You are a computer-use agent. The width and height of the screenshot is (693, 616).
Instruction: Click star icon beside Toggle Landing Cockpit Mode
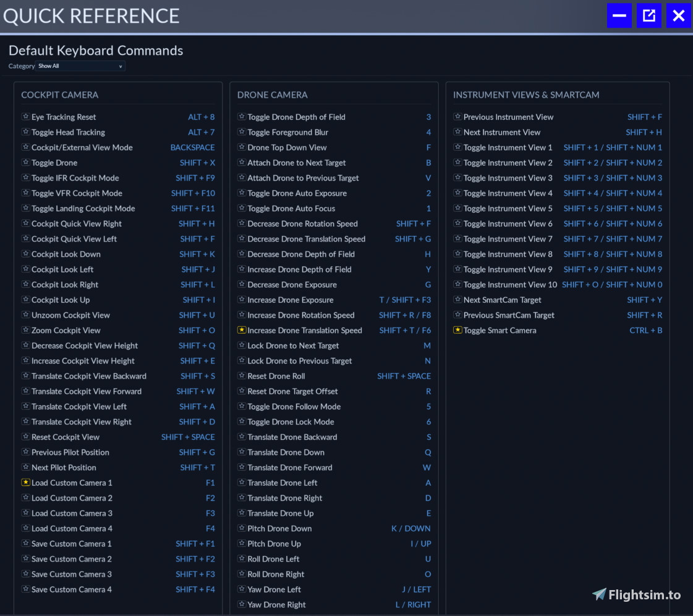[25, 208]
